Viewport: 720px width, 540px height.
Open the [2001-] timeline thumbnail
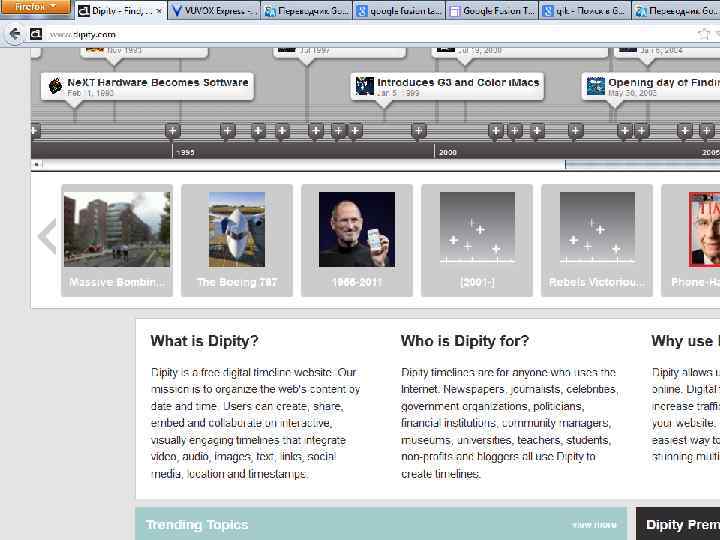[x=477, y=240]
